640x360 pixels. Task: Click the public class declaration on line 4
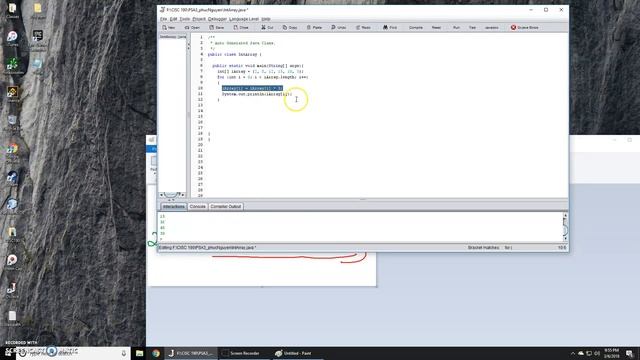click(235, 54)
